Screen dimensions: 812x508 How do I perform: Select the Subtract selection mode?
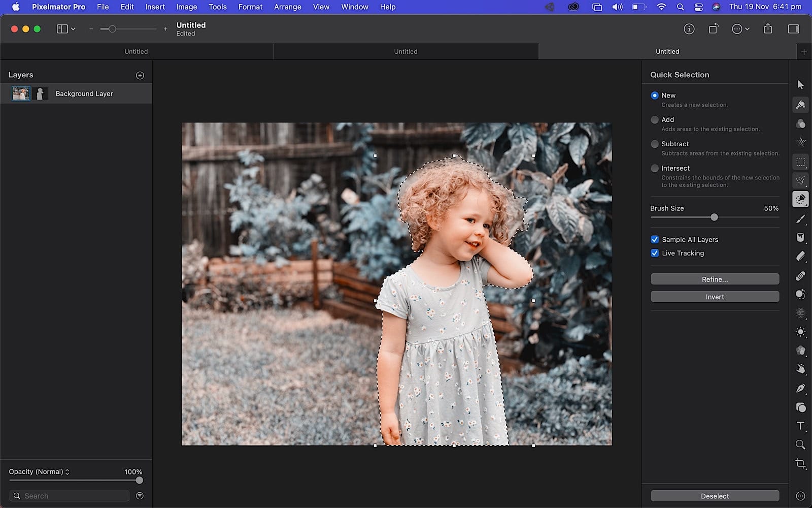(655, 144)
